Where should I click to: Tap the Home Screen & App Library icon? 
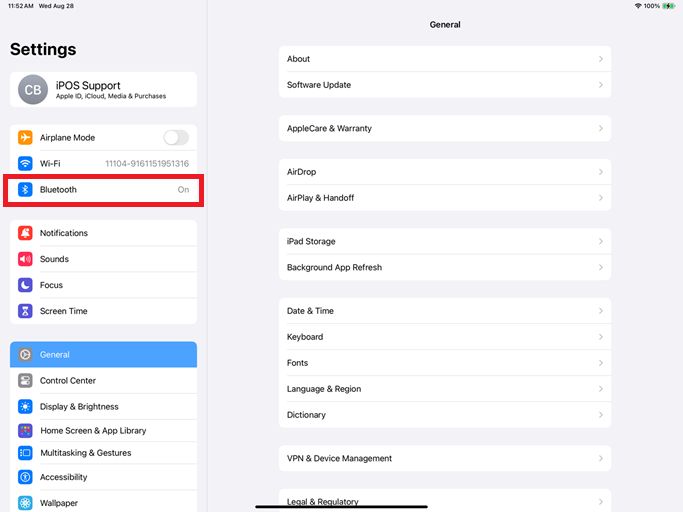pyautogui.click(x=25, y=431)
